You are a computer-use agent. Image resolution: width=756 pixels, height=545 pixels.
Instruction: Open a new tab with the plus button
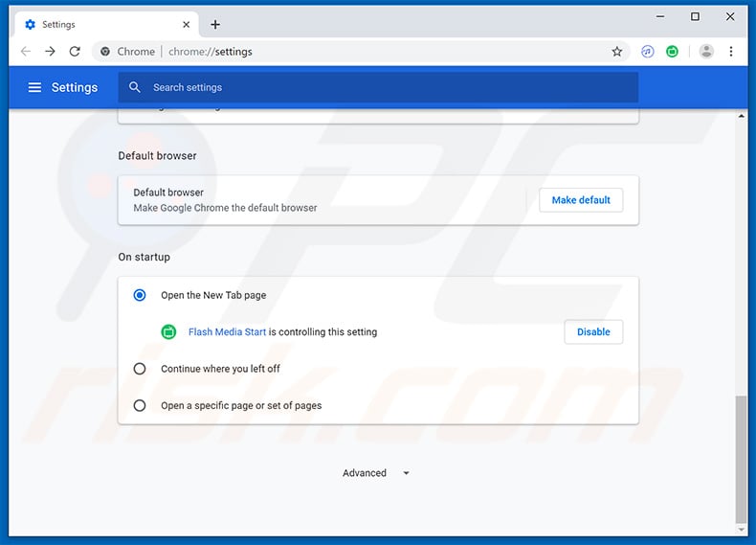pos(215,25)
